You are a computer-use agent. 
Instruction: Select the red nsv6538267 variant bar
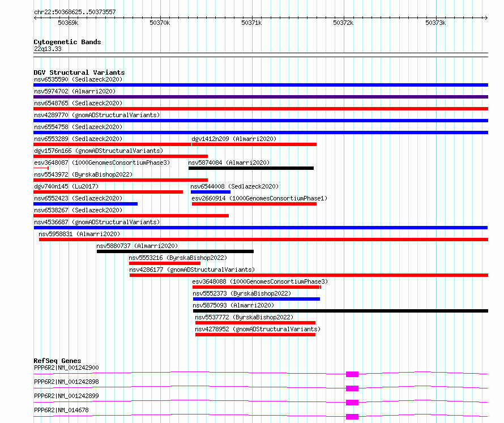point(131,216)
